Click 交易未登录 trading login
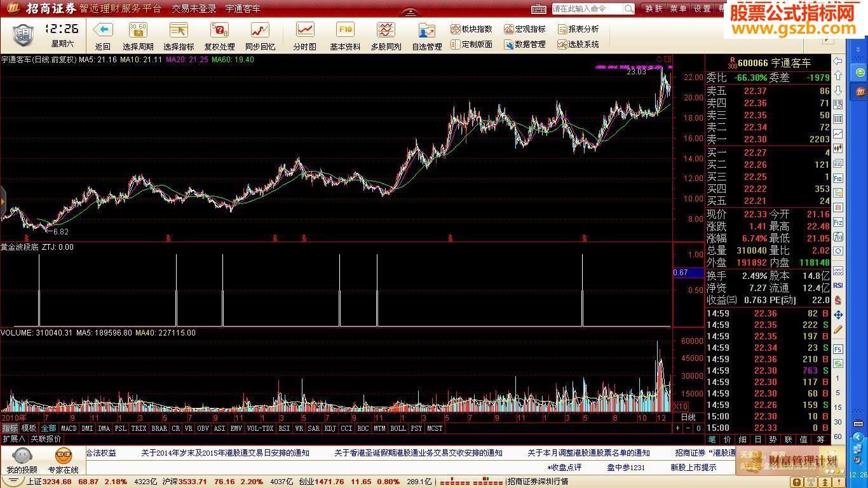 [x=194, y=9]
